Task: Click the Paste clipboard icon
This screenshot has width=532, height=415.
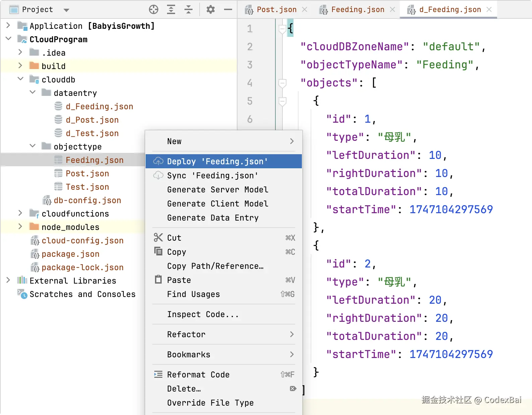Action: [158, 279]
